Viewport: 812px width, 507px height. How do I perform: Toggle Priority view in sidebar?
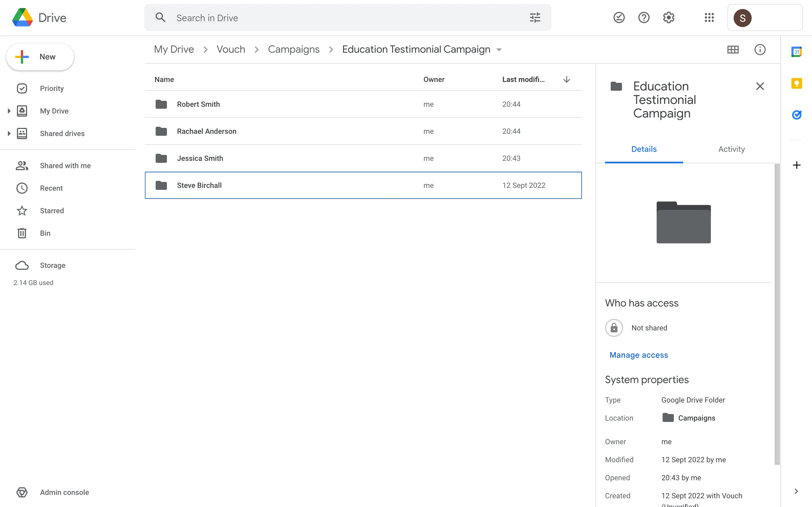52,88
